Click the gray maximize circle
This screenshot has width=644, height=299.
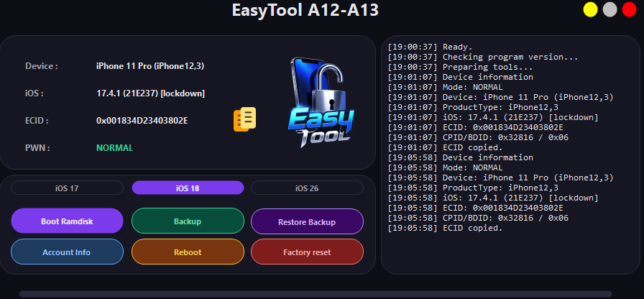tap(610, 9)
